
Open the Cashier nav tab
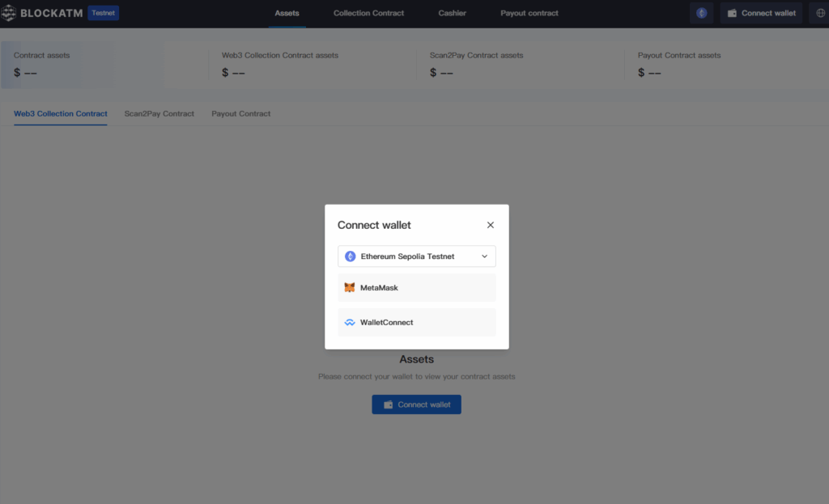click(x=452, y=13)
